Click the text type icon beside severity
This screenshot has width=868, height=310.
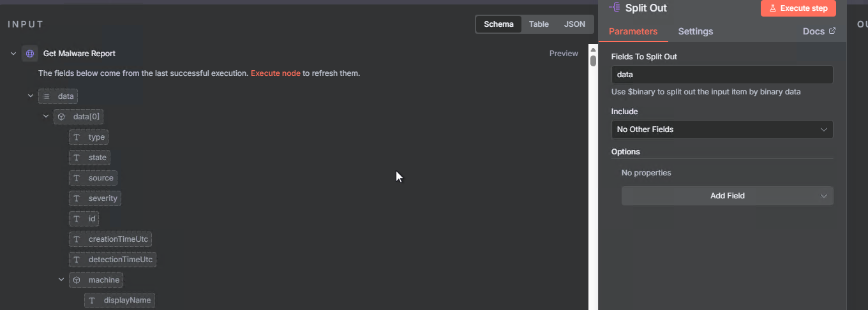77,198
